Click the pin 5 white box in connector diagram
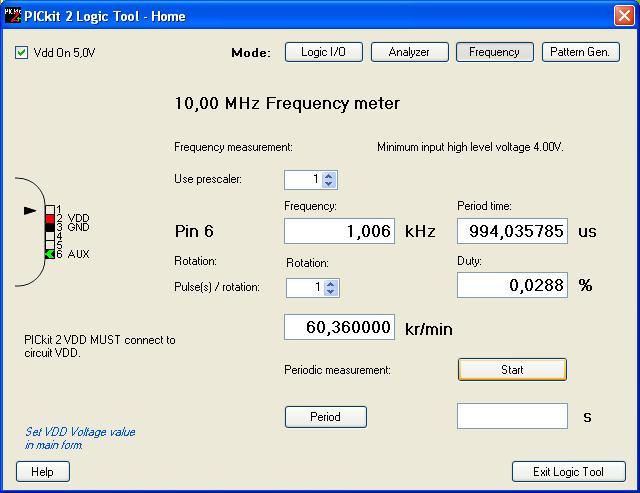The height and width of the screenshot is (493, 640). click(50, 245)
